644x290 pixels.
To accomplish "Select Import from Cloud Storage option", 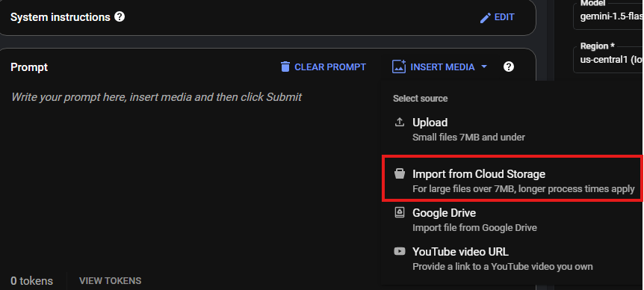I will [513, 179].
